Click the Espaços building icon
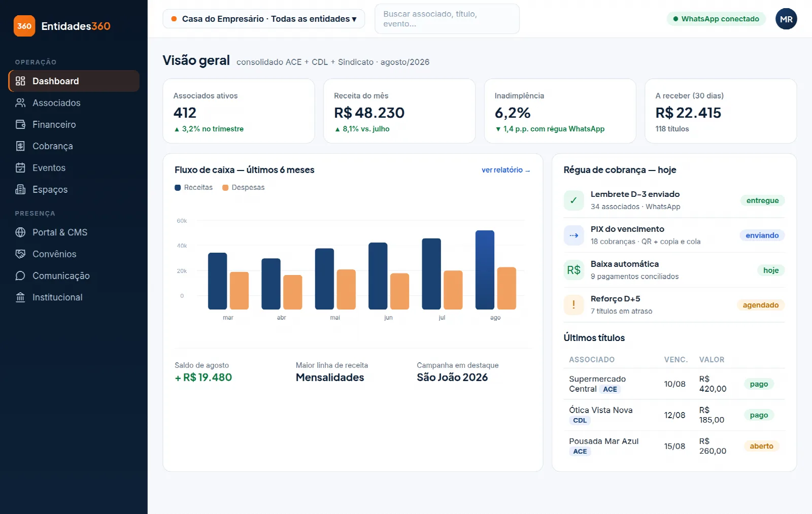The height and width of the screenshot is (514, 812). coord(20,189)
